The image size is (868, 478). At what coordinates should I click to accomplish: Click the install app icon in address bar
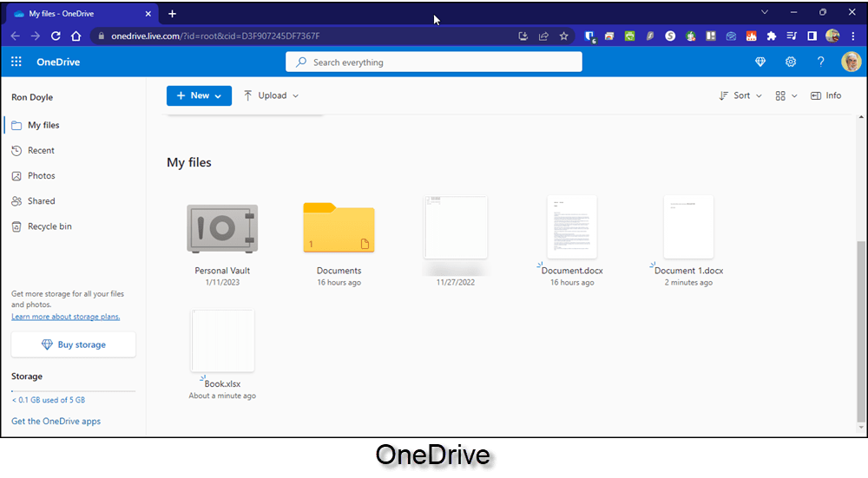pyautogui.click(x=523, y=36)
